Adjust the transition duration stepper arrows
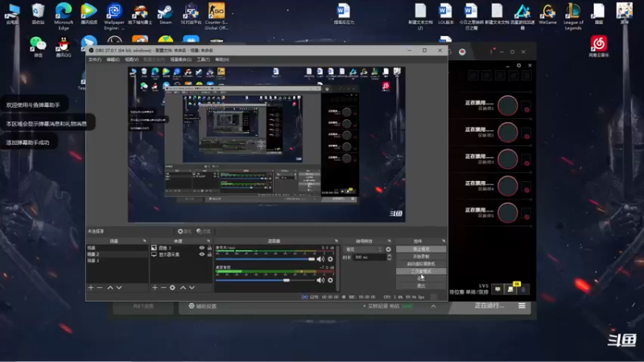The width and height of the screenshot is (644, 362). click(x=390, y=257)
